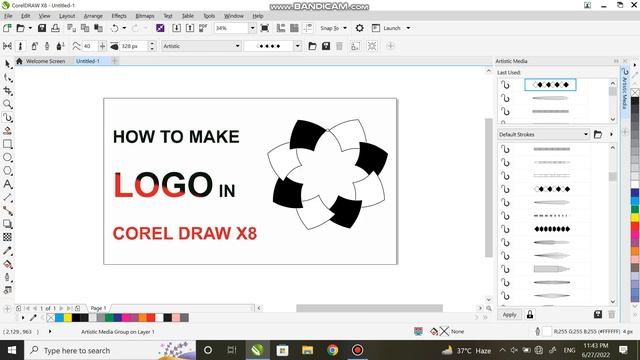Screen dimensions: 640x360
Task: Select the Zoom tool in the toolbox
Action: 7,104
